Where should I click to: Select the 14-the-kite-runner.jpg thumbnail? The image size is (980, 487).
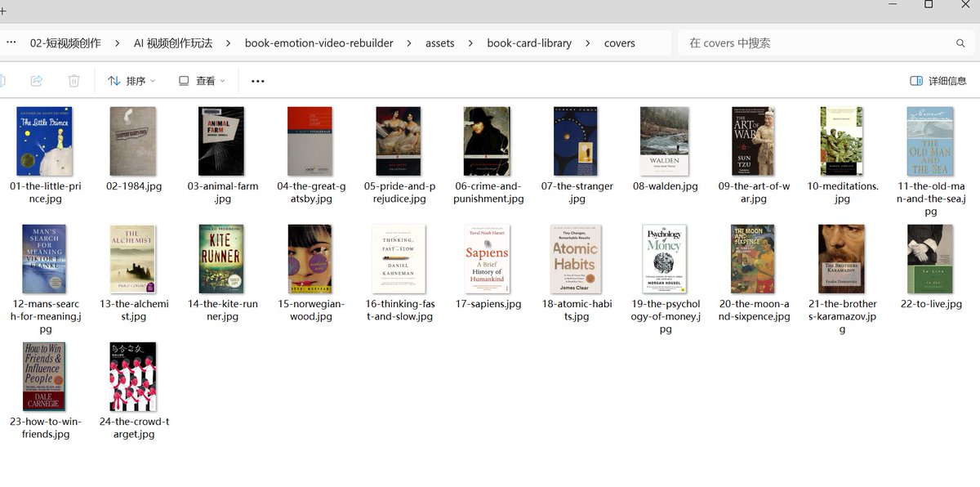point(222,260)
